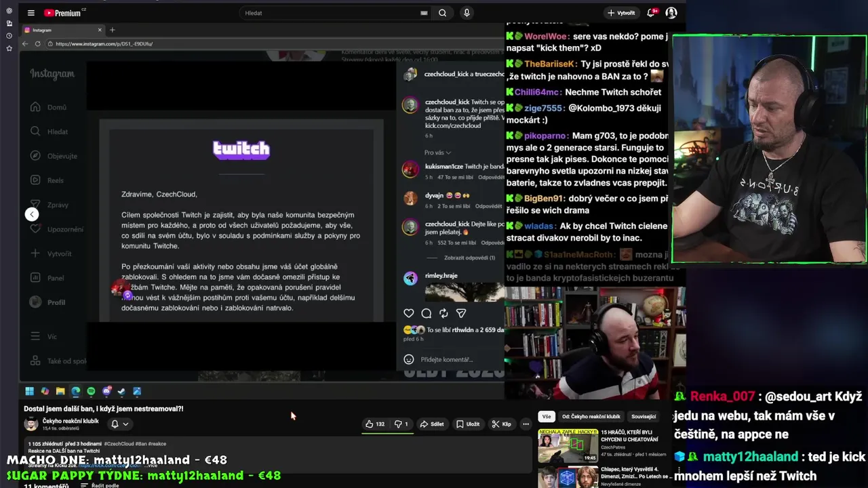
Task: Expand the channel notification bell dropdown
Action: pyautogui.click(x=119, y=424)
